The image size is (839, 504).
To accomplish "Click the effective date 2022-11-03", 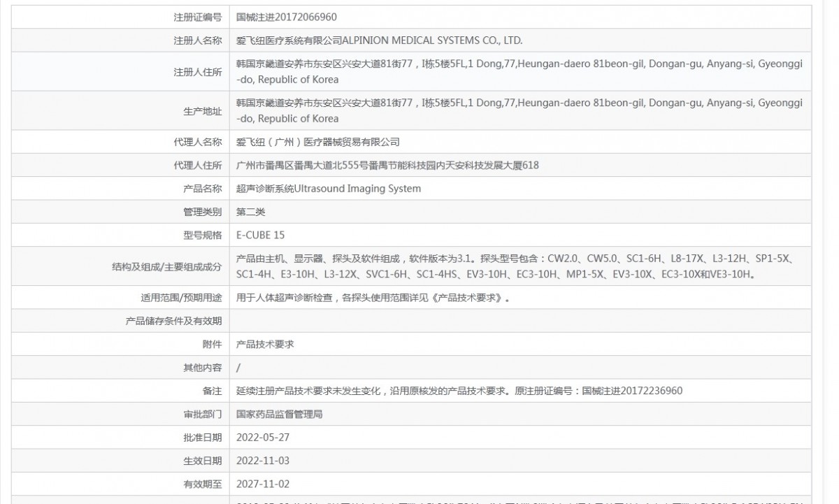I will tap(263, 461).
